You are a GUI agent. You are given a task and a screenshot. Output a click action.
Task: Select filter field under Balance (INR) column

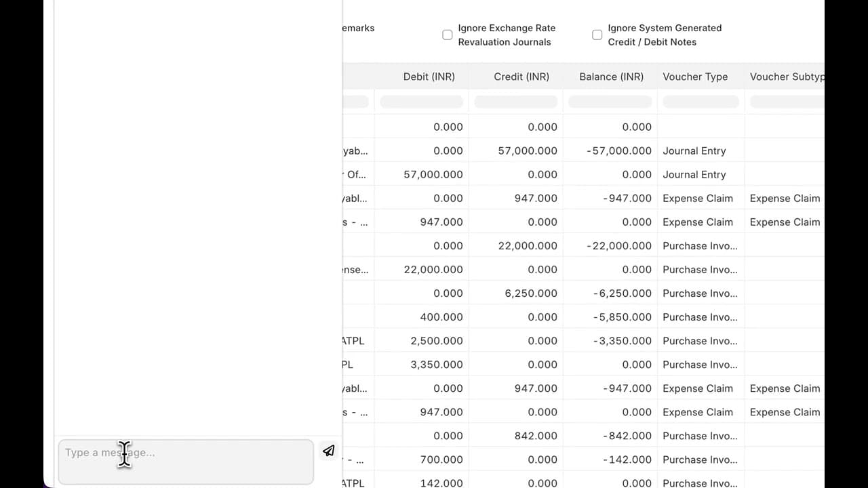point(610,102)
